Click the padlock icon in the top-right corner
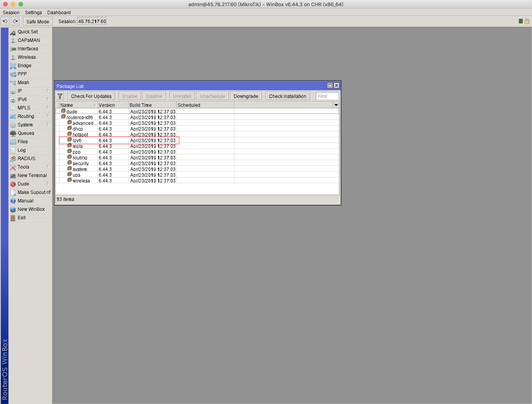Viewport: 532px width, 404px height. point(527,21)
